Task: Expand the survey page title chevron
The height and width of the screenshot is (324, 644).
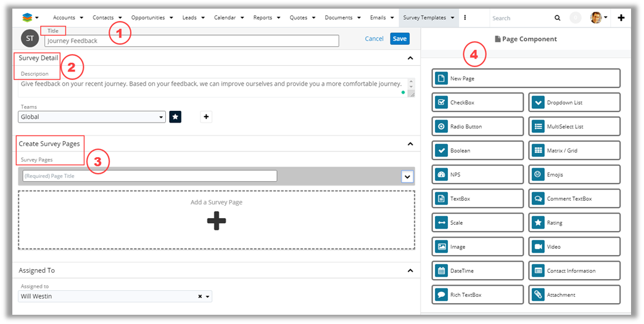Action: tap(407, 177)
